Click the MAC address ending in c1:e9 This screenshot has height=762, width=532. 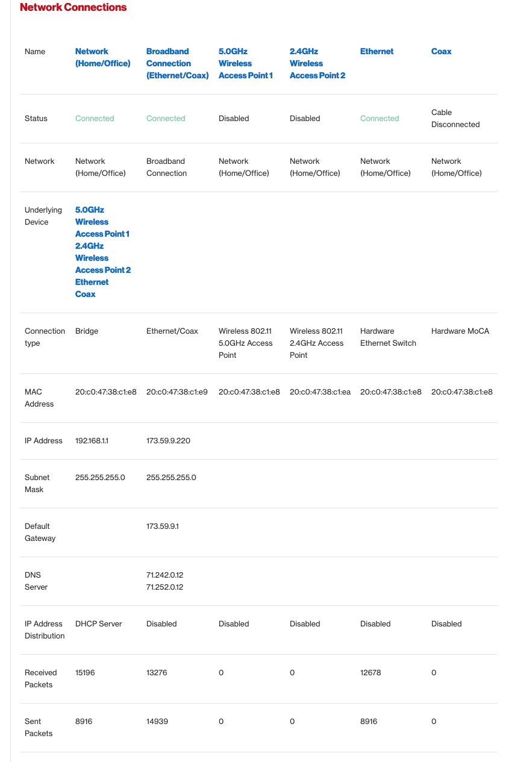pyautogui.click(x=177, y=392)
